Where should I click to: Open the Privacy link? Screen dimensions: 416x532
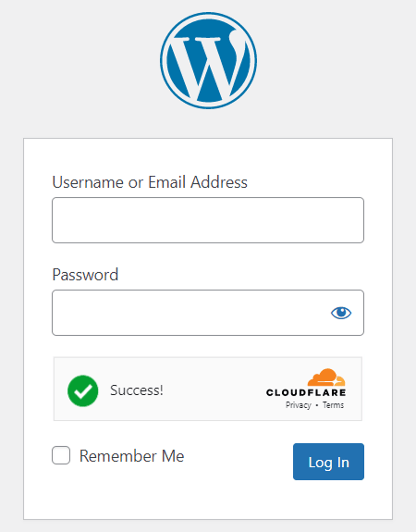298,405
